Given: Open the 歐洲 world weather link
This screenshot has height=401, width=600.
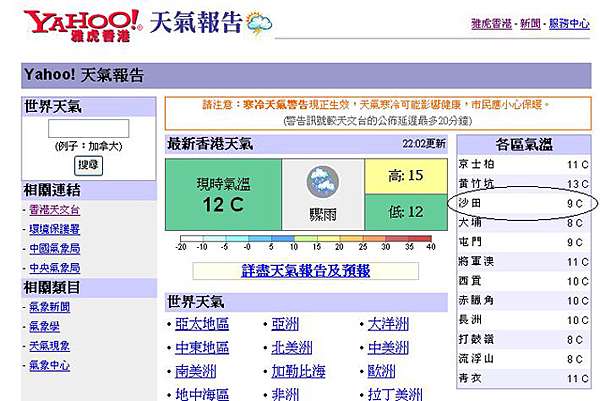Looking at the screenshot, I should [x=382, y=371].
